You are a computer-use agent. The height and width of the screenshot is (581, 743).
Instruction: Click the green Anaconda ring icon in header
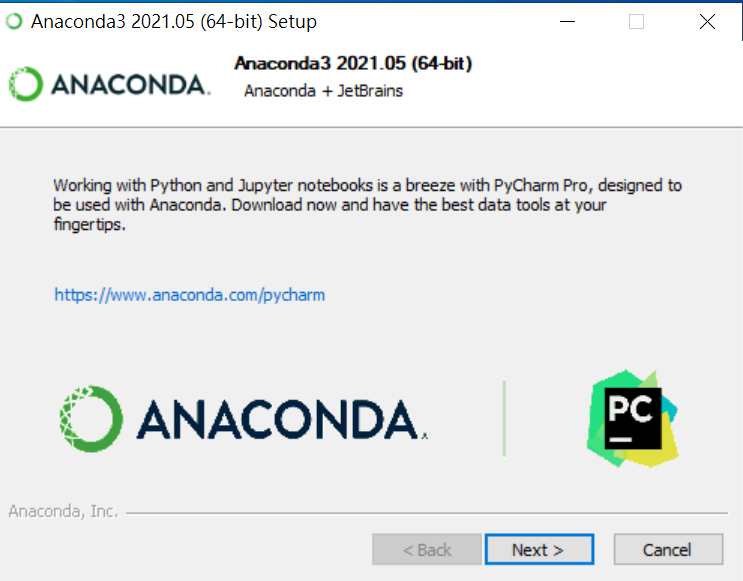(26, 84)
